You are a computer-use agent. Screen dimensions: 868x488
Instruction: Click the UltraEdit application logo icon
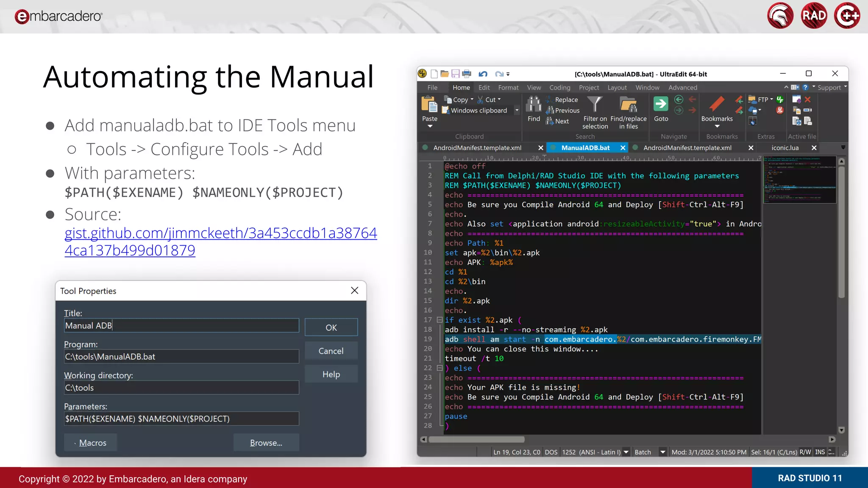pyautogui.click(x=422, y=74)
